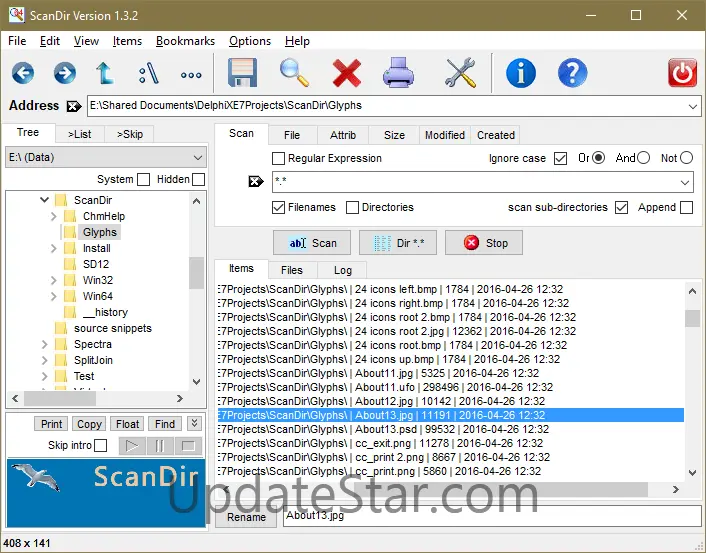Select the And radio button

[643, 158]
